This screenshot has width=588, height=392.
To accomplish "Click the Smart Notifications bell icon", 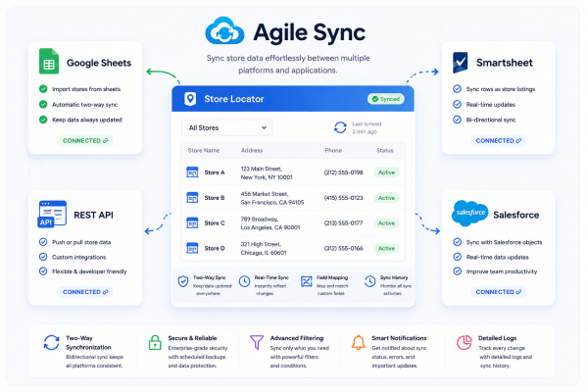I will (358, 342).
